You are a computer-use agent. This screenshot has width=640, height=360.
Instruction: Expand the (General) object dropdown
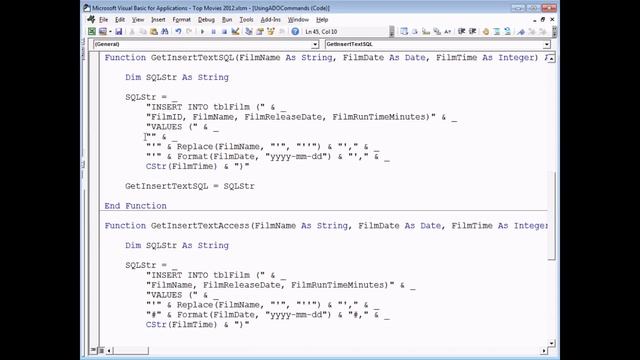click(315, 44)
